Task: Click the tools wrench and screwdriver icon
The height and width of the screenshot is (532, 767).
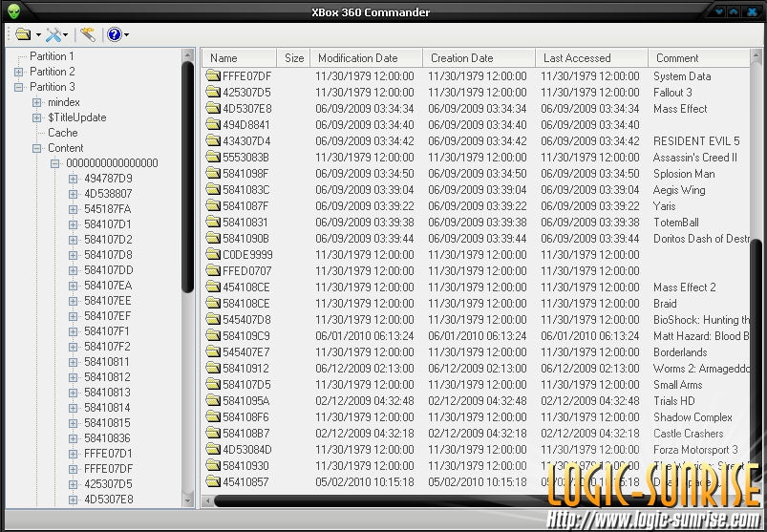Action: click(x=53, y=34)
